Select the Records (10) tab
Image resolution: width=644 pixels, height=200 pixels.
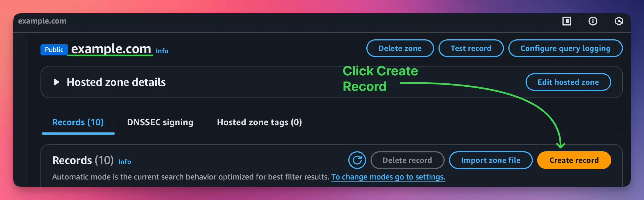[x=78, y=122]
